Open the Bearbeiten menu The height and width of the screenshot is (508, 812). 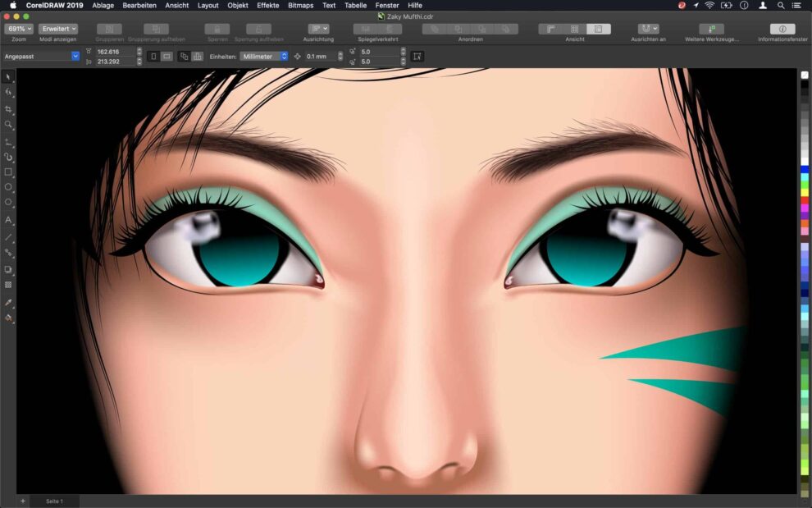pyautogui.click(x=139, y=5)
